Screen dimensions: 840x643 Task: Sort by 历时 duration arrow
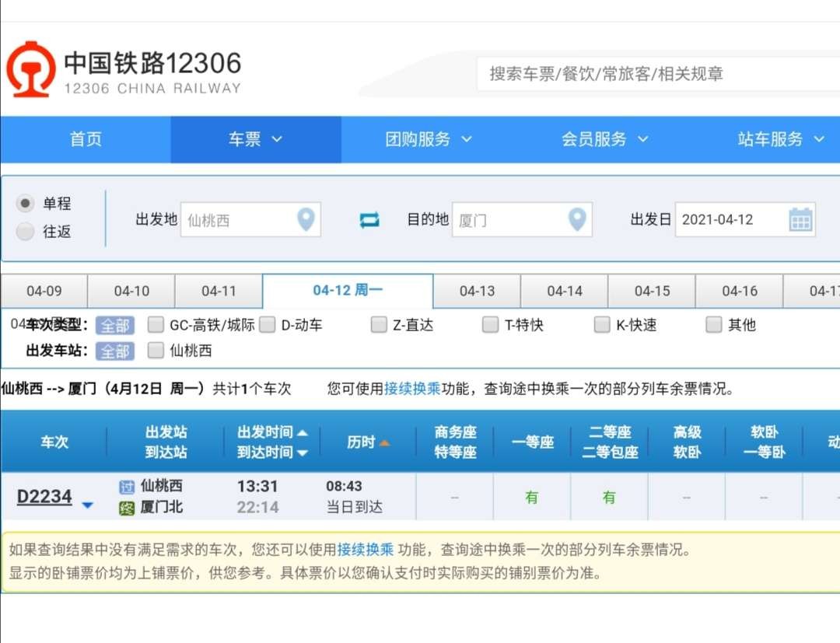pos(384,442)
